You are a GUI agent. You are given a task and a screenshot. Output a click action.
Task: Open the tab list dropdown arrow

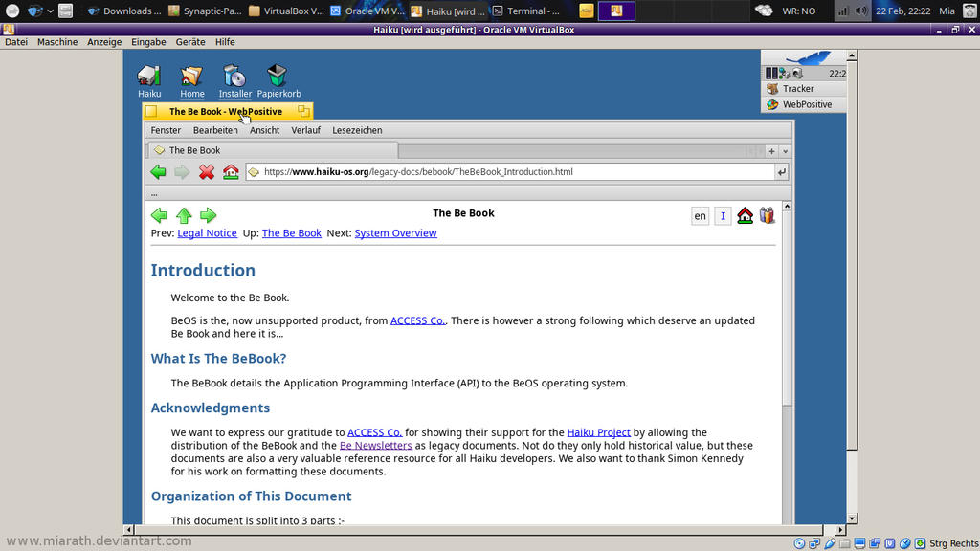click(785, 151)
